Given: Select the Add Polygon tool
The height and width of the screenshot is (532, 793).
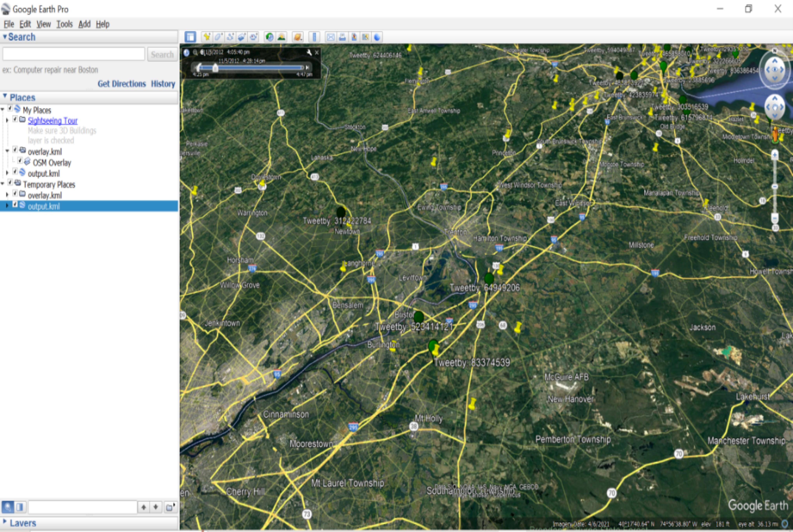Looking at the screenshot, I should (218, 37).
